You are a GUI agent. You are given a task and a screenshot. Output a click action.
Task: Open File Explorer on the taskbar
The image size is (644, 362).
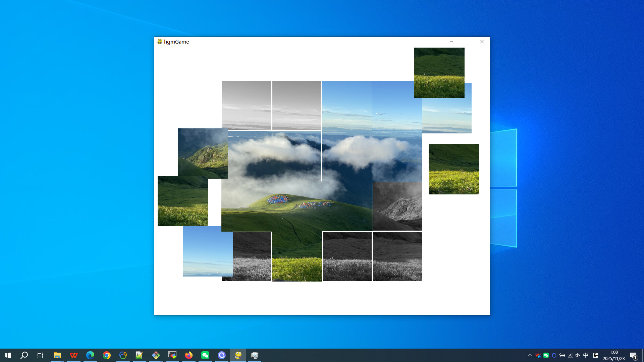[x=57, y=355]
